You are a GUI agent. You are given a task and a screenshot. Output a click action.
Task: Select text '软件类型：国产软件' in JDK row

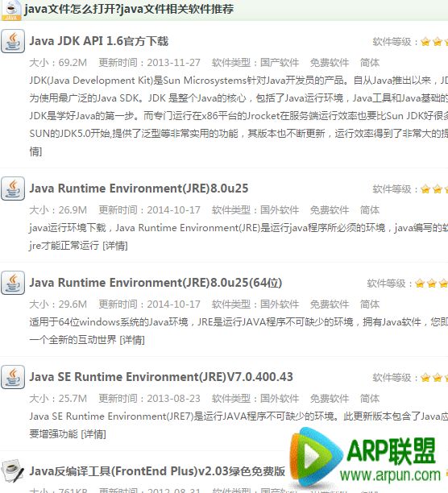coord(255,63)
